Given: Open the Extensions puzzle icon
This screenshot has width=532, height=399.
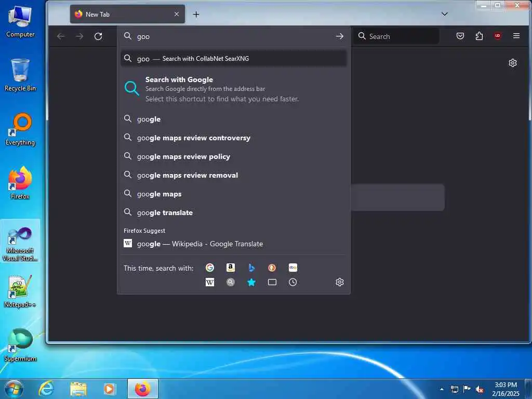Looking at the screenshot, I should pyautogui.click(x=479, y=36).
